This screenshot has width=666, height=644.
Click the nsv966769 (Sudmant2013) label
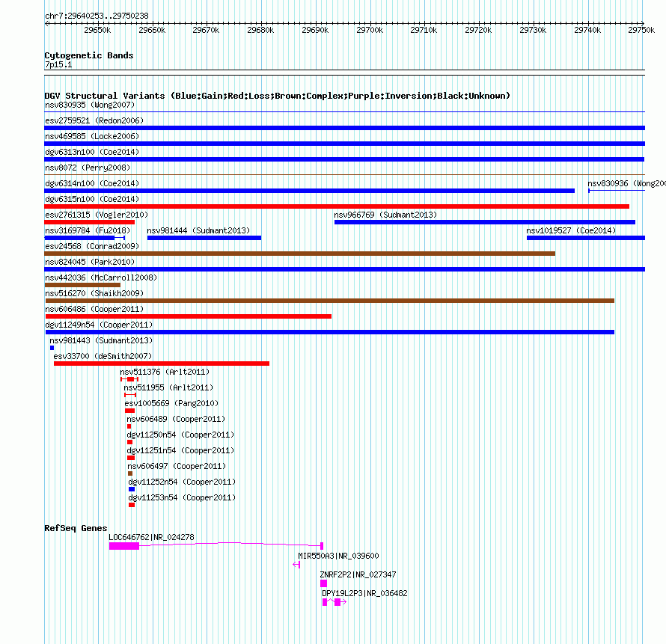tap(385, 215)
